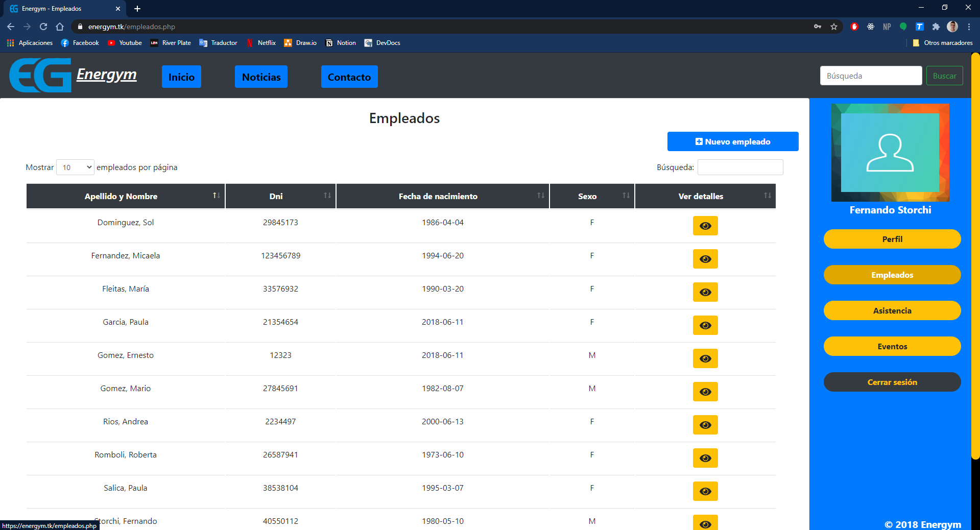Open the saved passwords key icon
The image size is (980, 530).
click(x=818, y=27)
